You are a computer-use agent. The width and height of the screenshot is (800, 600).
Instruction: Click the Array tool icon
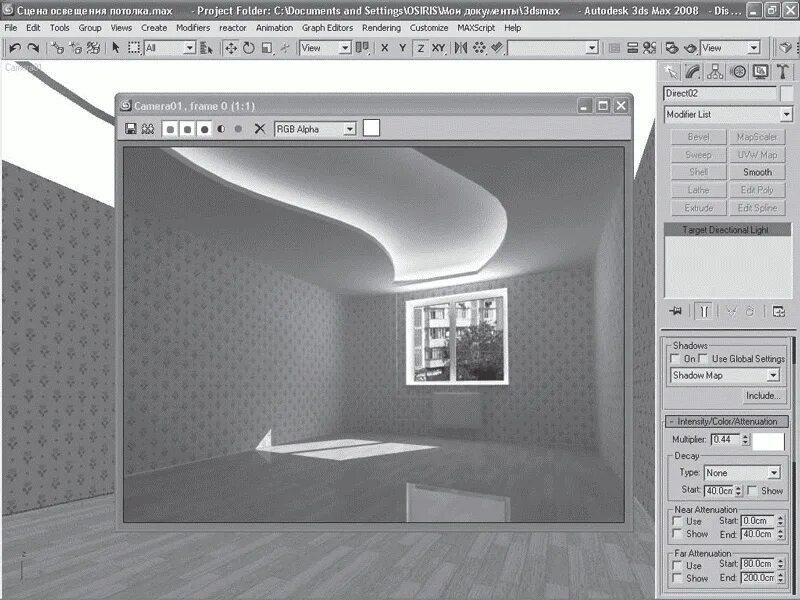pos(479,48)
